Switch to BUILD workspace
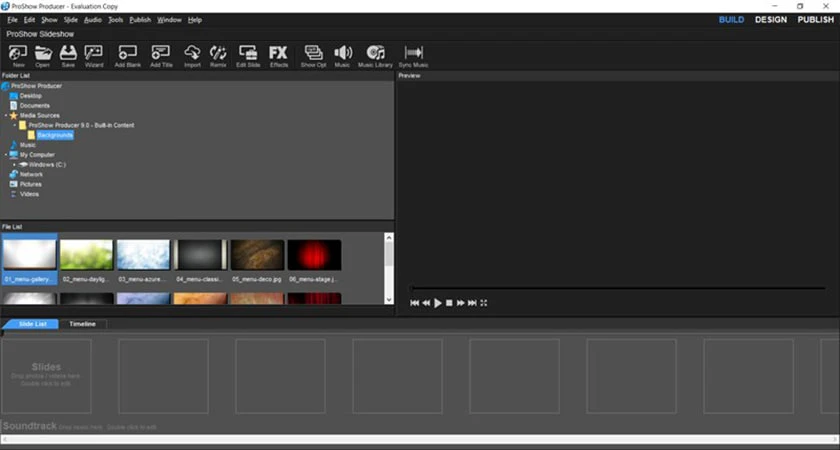Screen dimensions: 840x450 [731, 20]
